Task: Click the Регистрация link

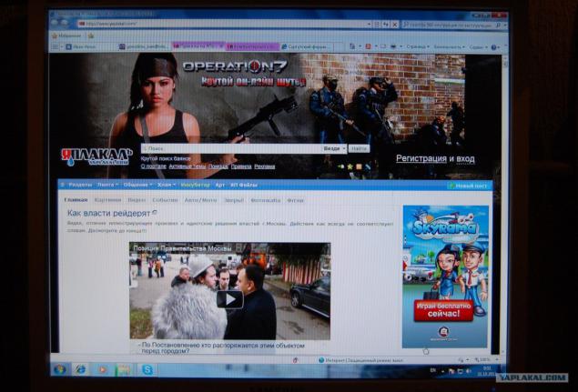Action: pos(421,159)
